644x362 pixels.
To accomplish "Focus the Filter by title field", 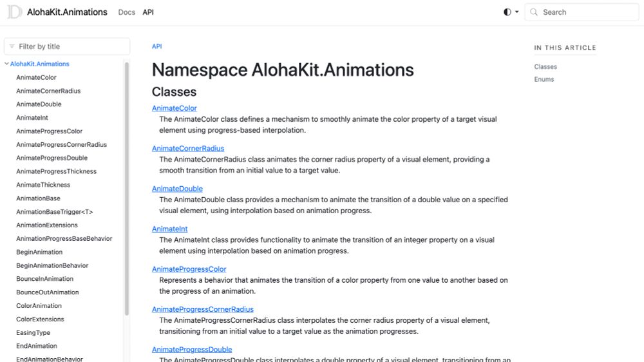I will tap(67, 46).
